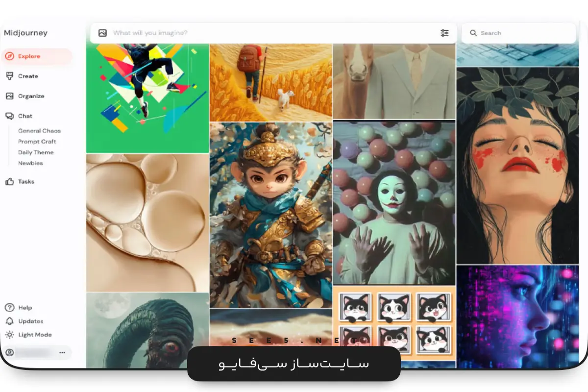588x392 pixels.
Task: Open the General Chaos chat room
Action: [x=39, y=131]
